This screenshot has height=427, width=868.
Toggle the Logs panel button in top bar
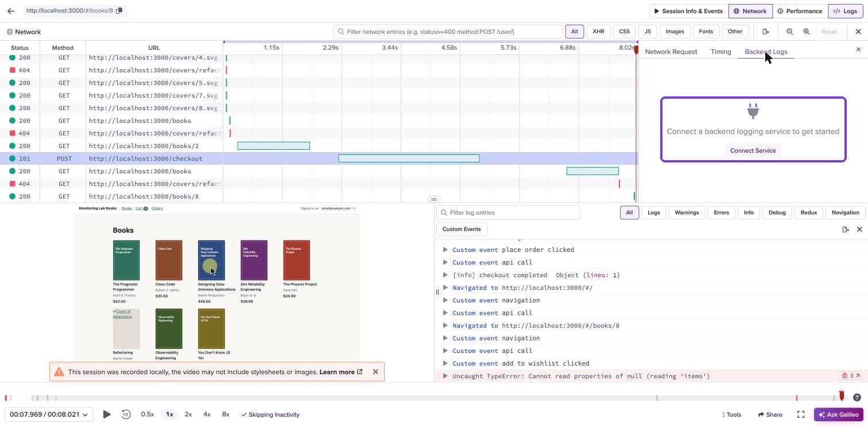[845, 11]
